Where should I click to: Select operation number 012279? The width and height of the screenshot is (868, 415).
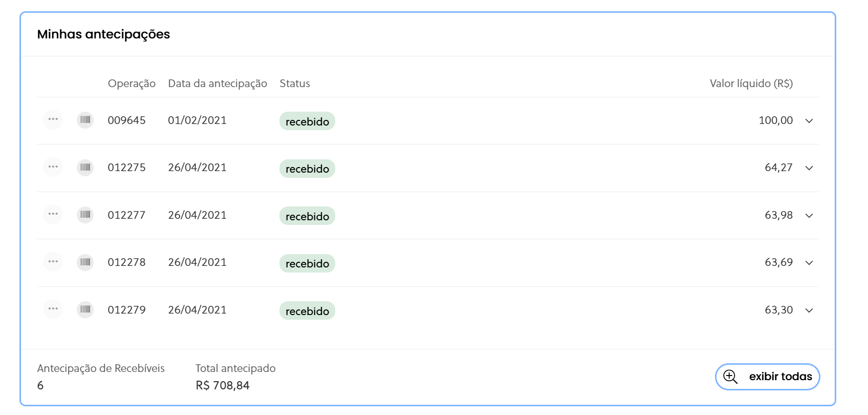pyautogui.click(x=126, y=310)
